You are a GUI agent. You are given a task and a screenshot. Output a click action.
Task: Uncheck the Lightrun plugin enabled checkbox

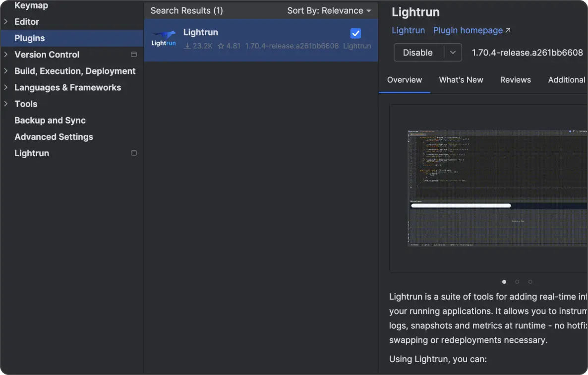click(355, 33)
